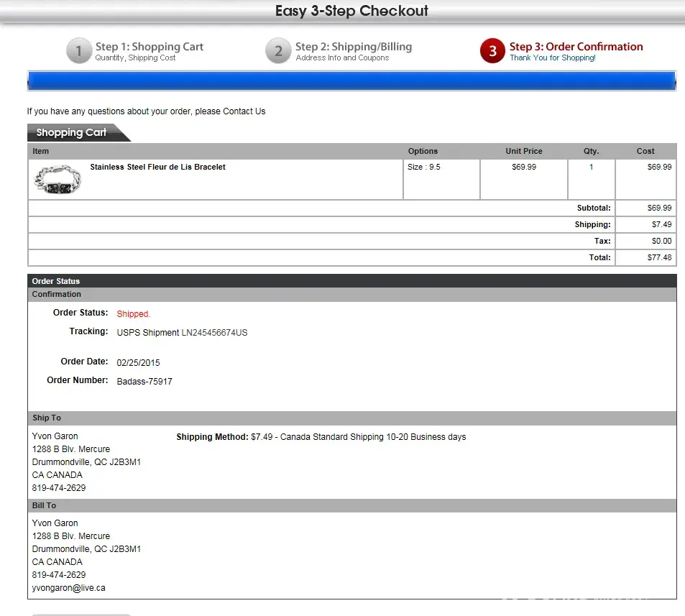Click the Total amount $77.48
The height and width of the screenshot is (616, 685).
(658, 257)
